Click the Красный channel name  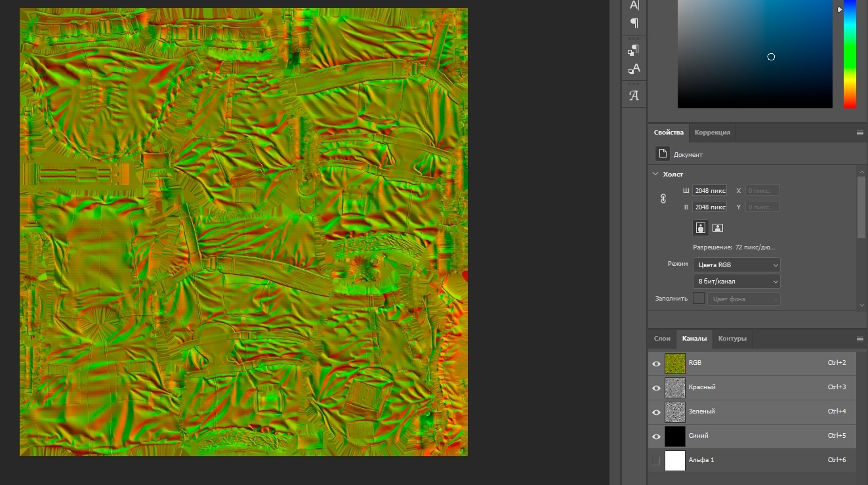coord(702,387)
